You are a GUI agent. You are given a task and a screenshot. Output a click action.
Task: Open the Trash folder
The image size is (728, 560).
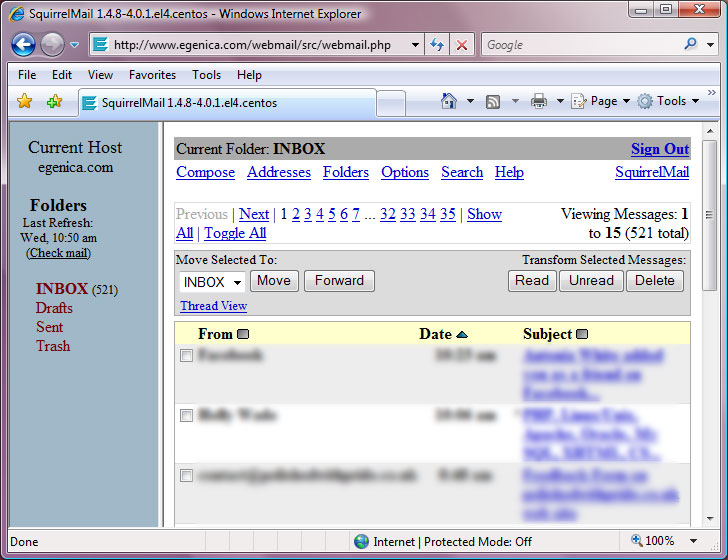[x=53, y=346]
